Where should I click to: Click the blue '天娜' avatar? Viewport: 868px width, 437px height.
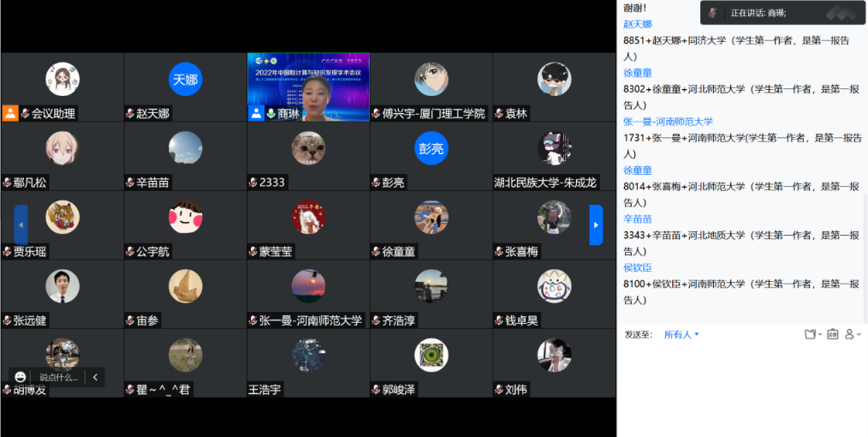pyautogui.click(x=186, y=79)
